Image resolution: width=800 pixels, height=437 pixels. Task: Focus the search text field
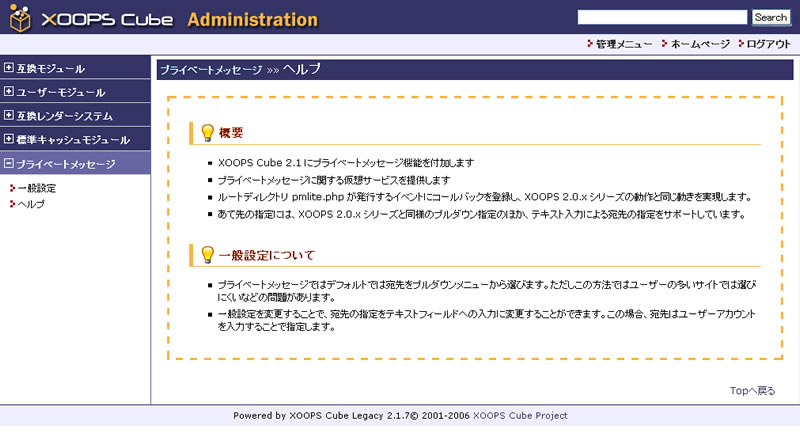(662, 17)
